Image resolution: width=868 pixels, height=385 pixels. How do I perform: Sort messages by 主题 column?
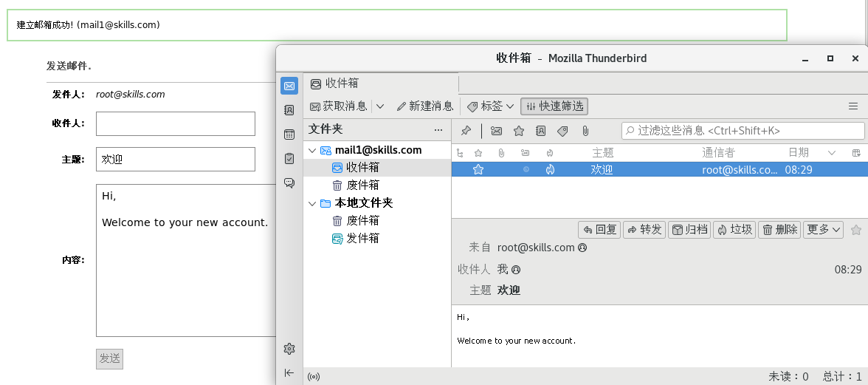(x=603, y=153)
